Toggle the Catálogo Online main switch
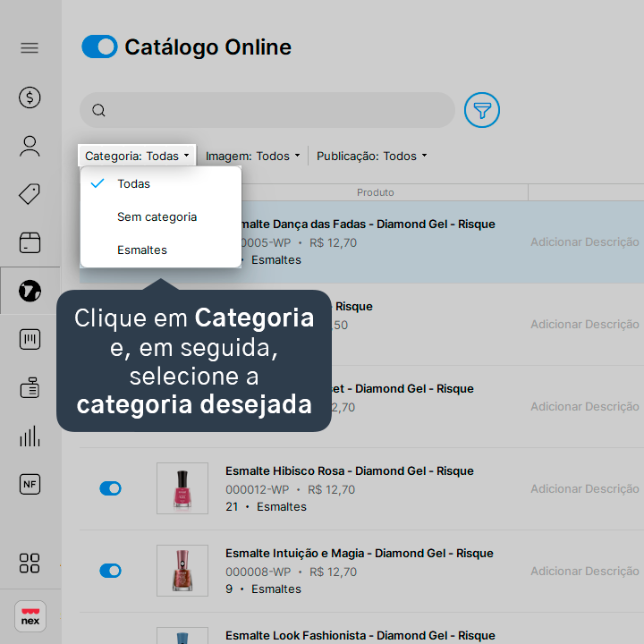Viewport: 644px width, 644px height. (100, 47)
